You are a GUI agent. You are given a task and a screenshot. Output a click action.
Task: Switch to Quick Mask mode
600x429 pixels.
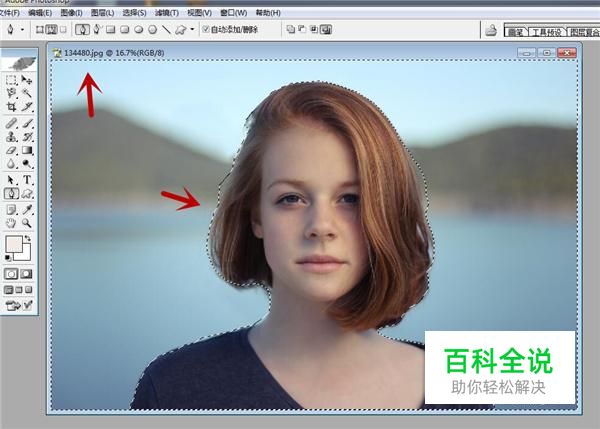coord(26,274)
